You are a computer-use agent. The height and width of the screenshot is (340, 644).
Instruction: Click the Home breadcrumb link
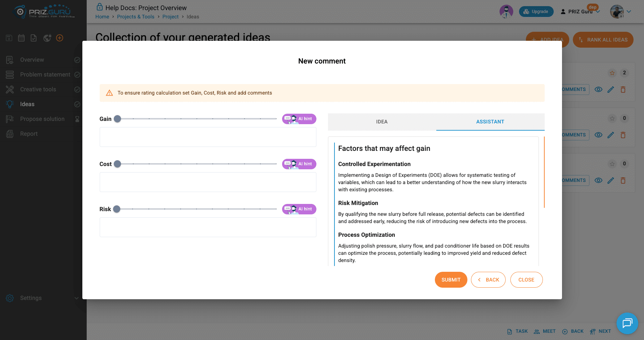point(102,17)
